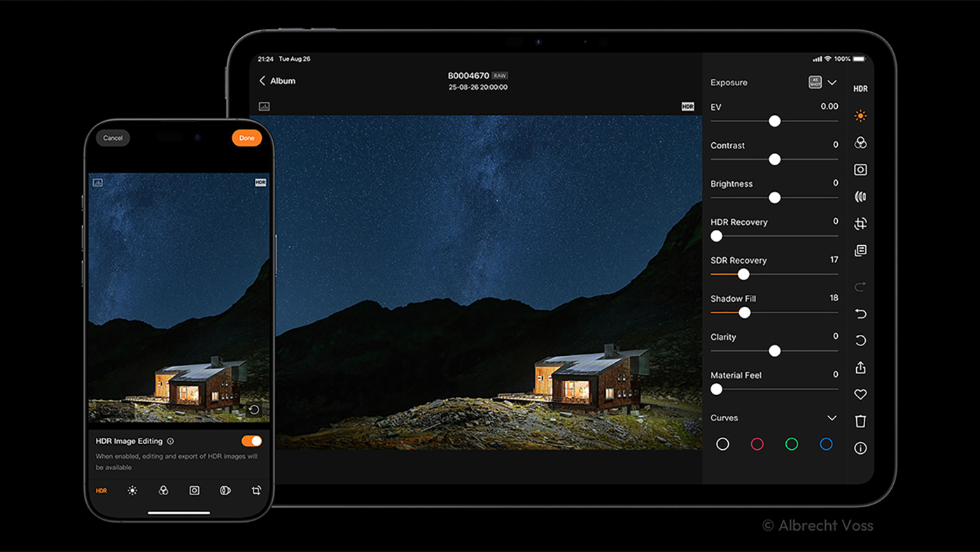
Task: Select the green curve channel
Action: pos(792,444)
